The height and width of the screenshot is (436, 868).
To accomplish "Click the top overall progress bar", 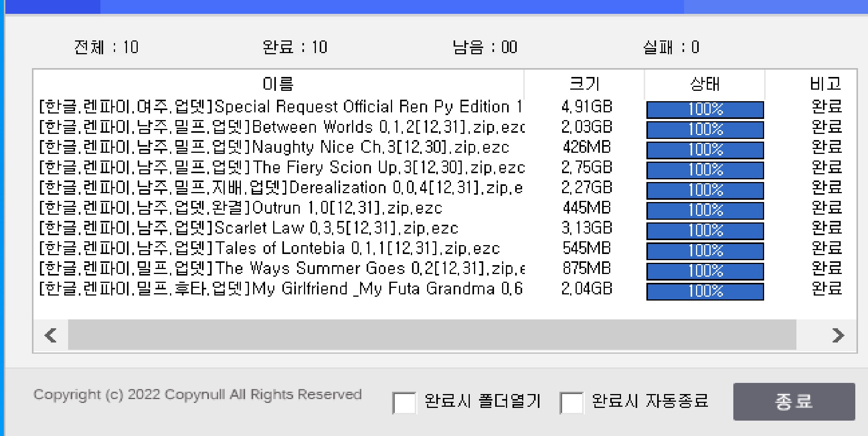I will pyautogui.click(x=435, y=7).
